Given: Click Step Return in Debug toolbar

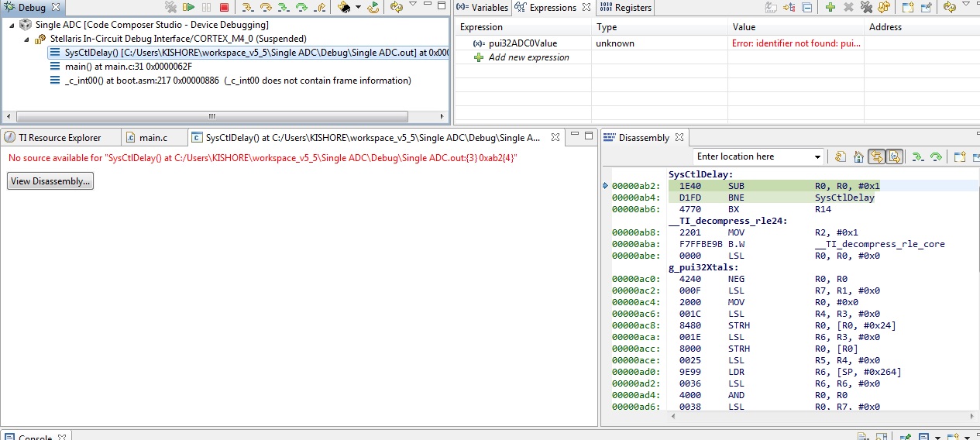Looking at the screenshot, I should pos(319,8).
